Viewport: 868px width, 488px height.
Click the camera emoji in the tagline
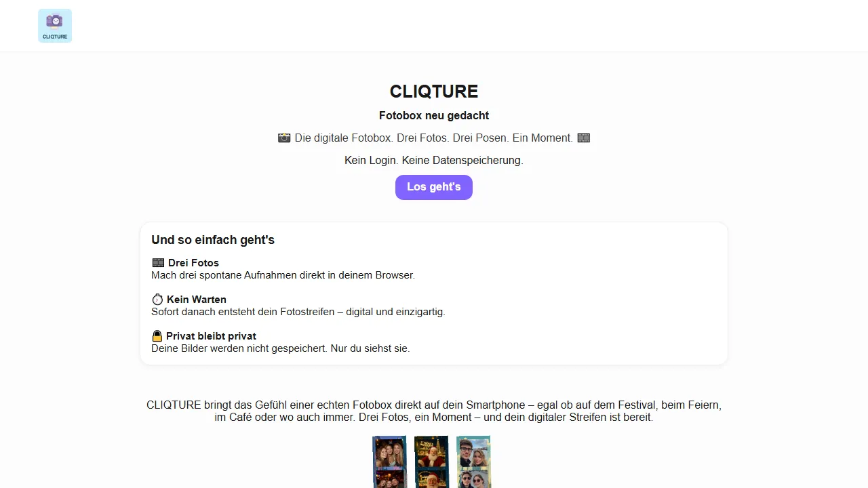[x=284, y=138]
